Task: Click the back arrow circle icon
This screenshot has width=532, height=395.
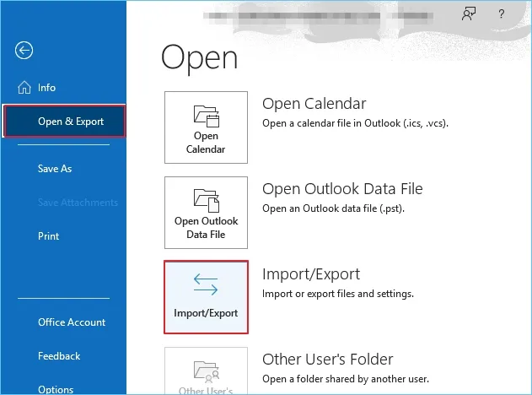Action: (x=24, y=51)
